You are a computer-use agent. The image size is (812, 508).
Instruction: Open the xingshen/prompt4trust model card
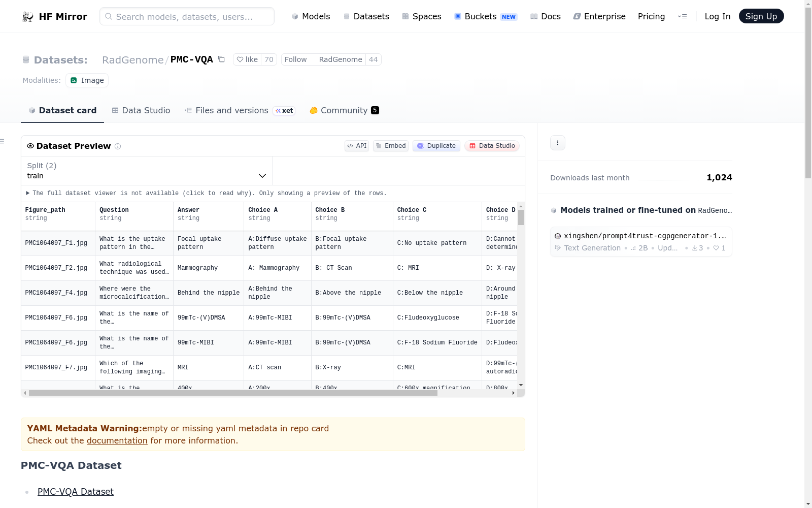[x=641, y=241]
